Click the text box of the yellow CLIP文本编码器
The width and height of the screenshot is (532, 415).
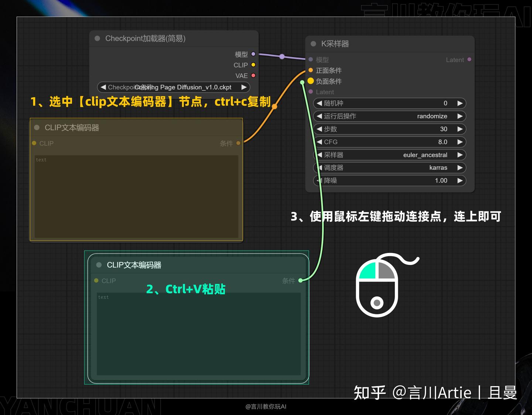(x=136, y=196)
